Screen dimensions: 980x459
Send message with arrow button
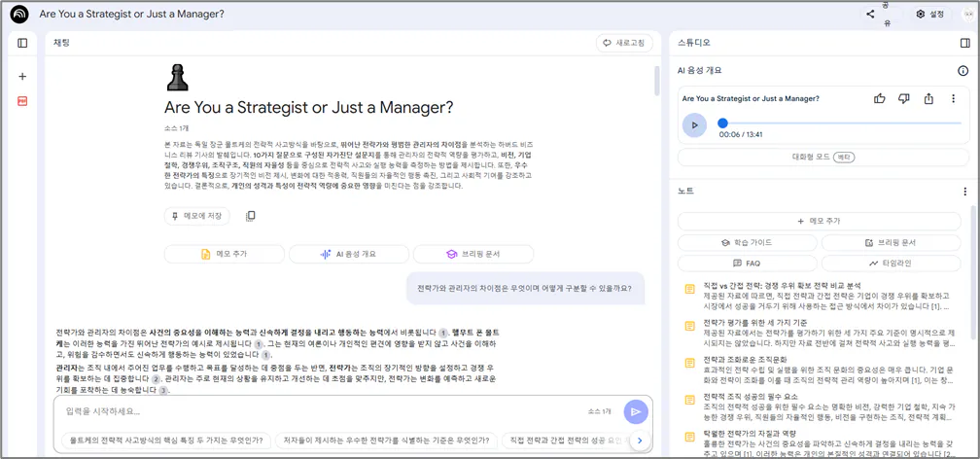click(x=636, y=411)
